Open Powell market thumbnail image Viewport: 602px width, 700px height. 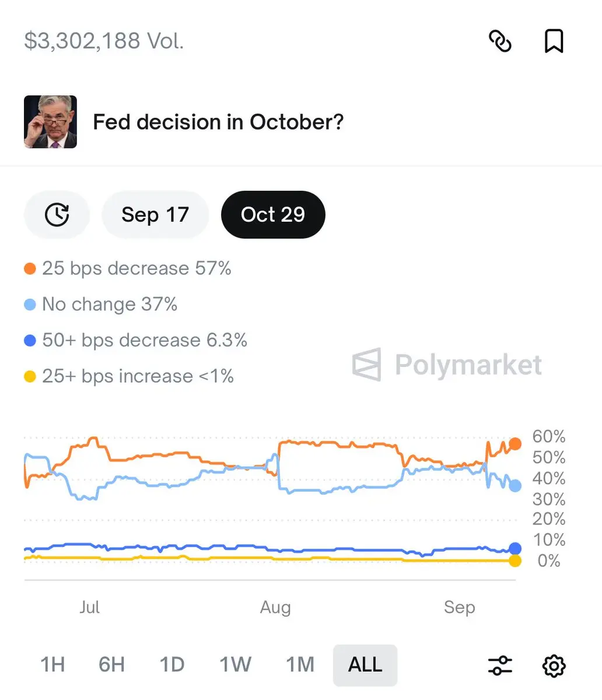pos(50,122)
